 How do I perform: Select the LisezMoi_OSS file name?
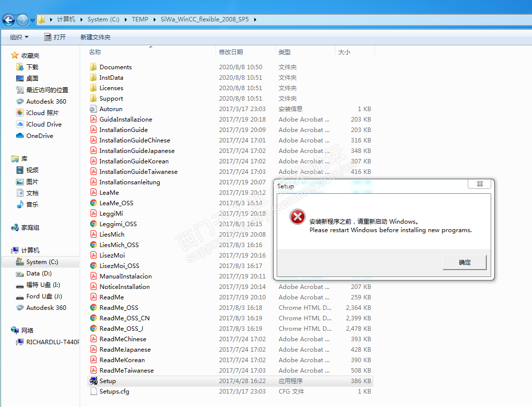[119, 266]
